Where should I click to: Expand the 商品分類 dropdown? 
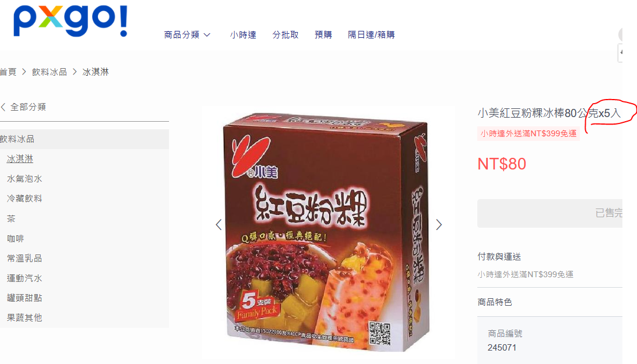point(187,35)
